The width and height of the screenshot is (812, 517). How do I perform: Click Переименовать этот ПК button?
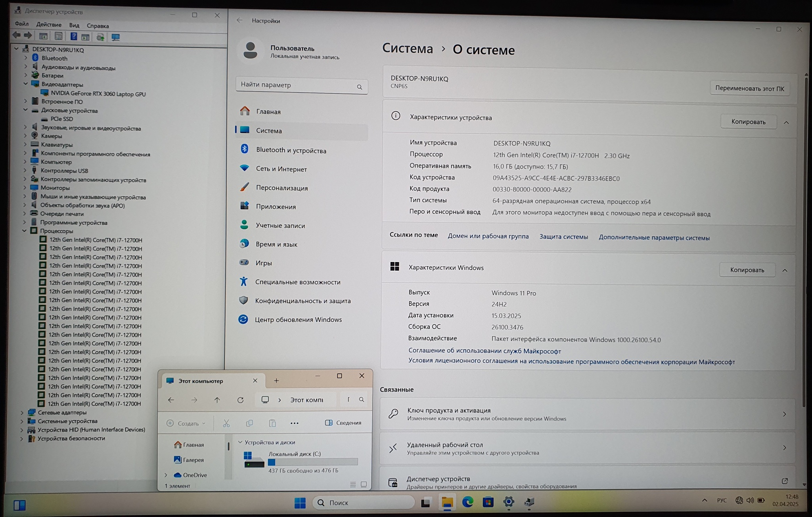coord(749,88)
